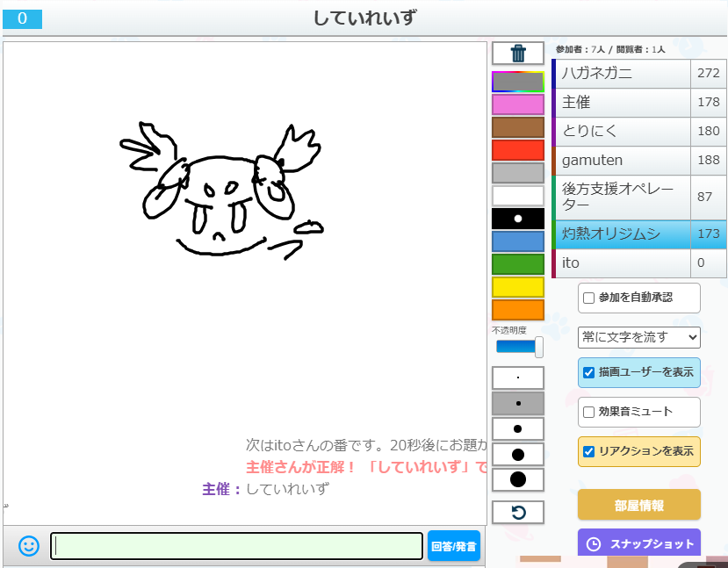Click the スナップショット button
The width and height of the screenshot is (728, 568).
point(638,543)
